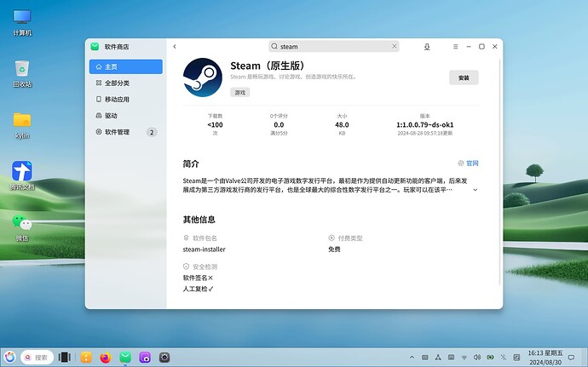The height and width of the screenshot is (367, 588).
Task: Open the 官网 official website link
Action: tap(469, 163)
